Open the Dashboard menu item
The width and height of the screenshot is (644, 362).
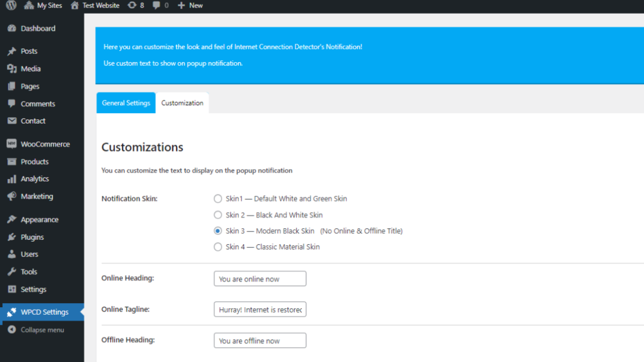tap(38, 29)
